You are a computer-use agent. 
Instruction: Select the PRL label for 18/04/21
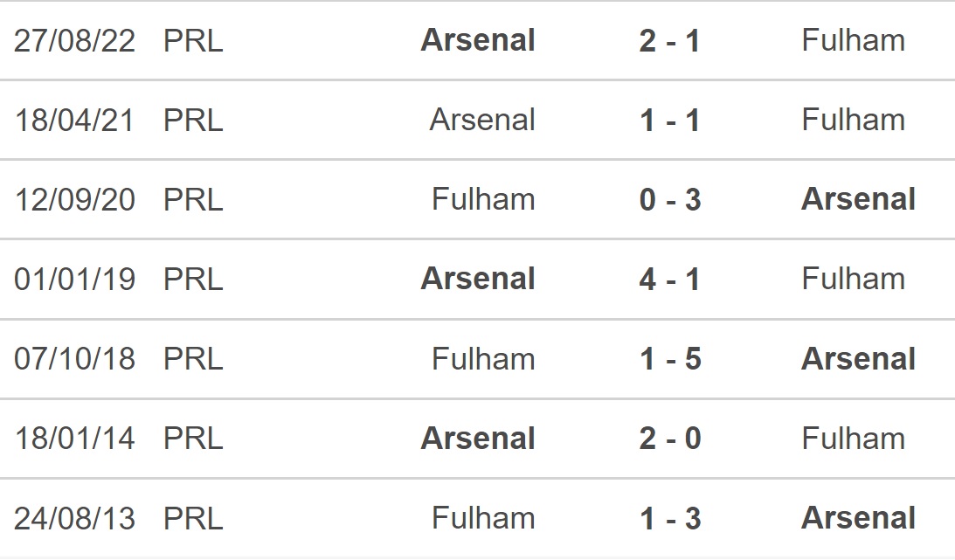(193, 121)
